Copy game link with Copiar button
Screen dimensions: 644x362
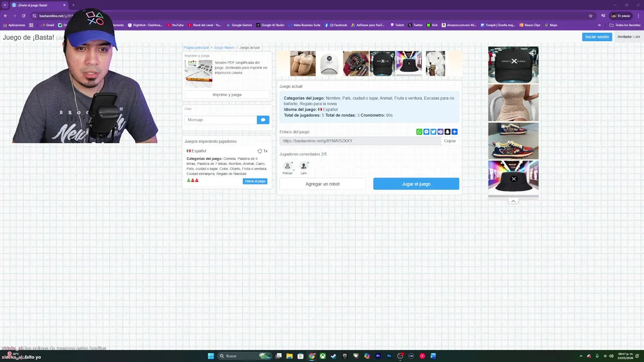click(x=450, y=141)
